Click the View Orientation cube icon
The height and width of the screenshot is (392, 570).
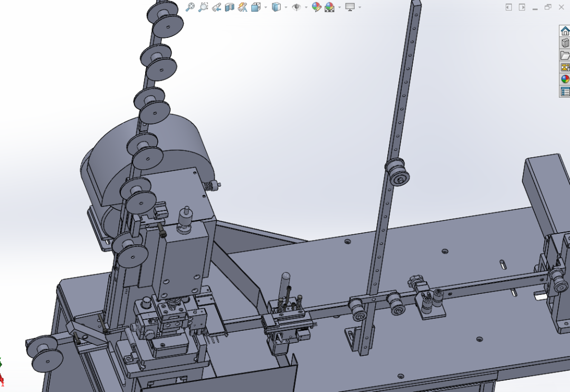(256, 7)
